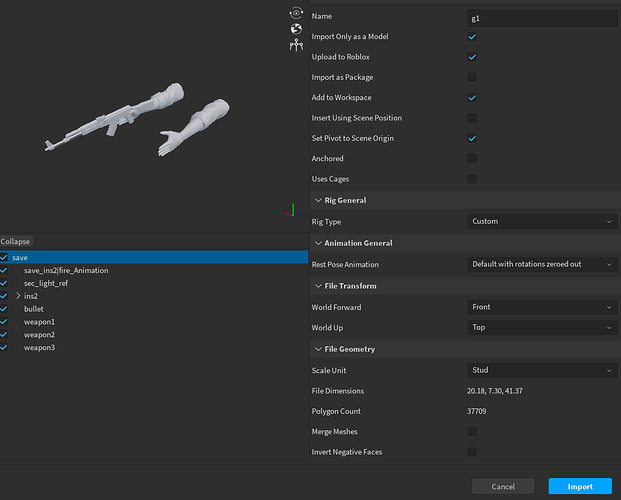Image resolution: width=621 pixels, height=500 pixels.
Task: Collapse the File Geometry section
Action: [x=317, y=349]
